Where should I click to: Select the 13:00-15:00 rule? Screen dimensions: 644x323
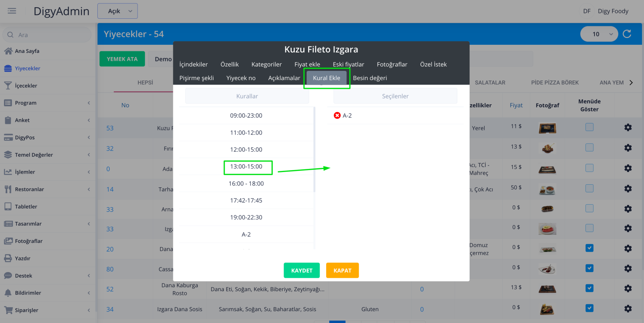pyautogui.click(x=246, y=167)
